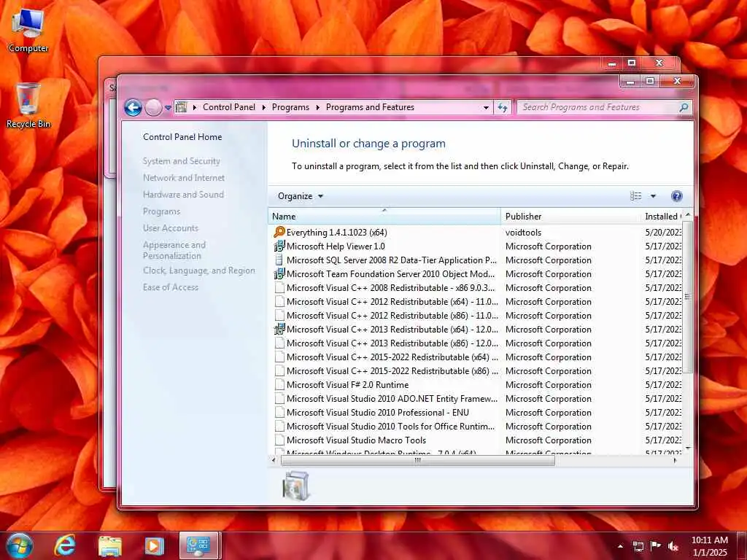Open Control Panel Home link
This screenshot has height=560, width=747.
click(x=182, y=137)
